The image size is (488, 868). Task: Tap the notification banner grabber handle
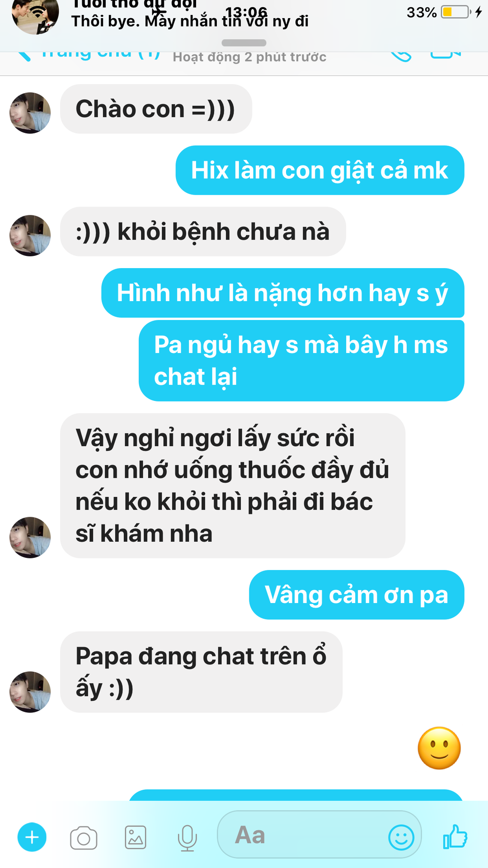244,43
